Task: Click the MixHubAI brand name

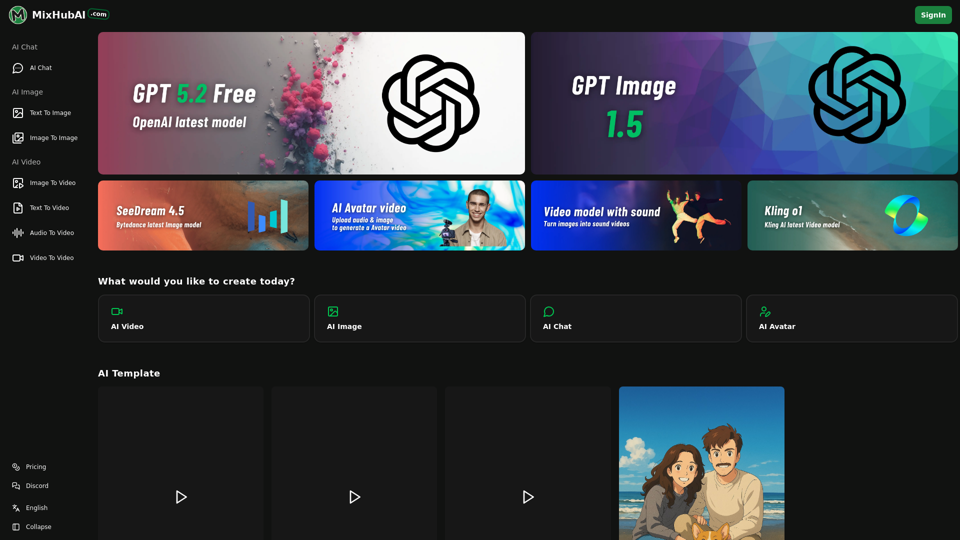Action: click(59, 15)
